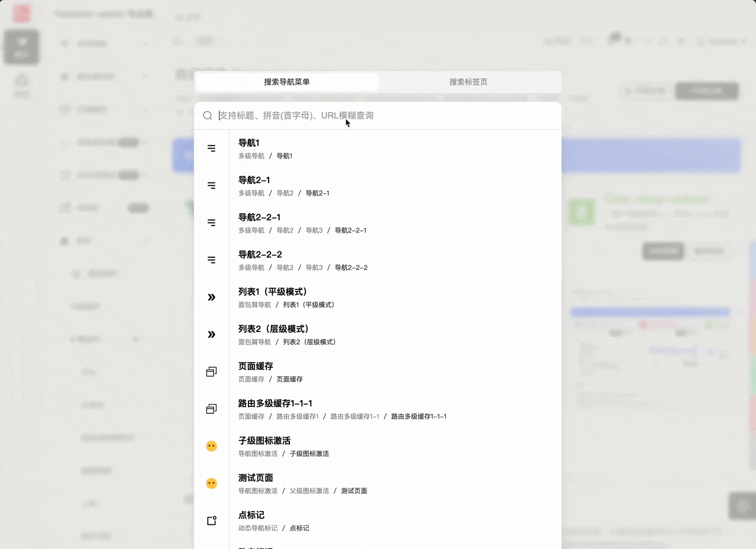Click the search magnifier icon
756x549 pixels.
[x=207, y=115]
